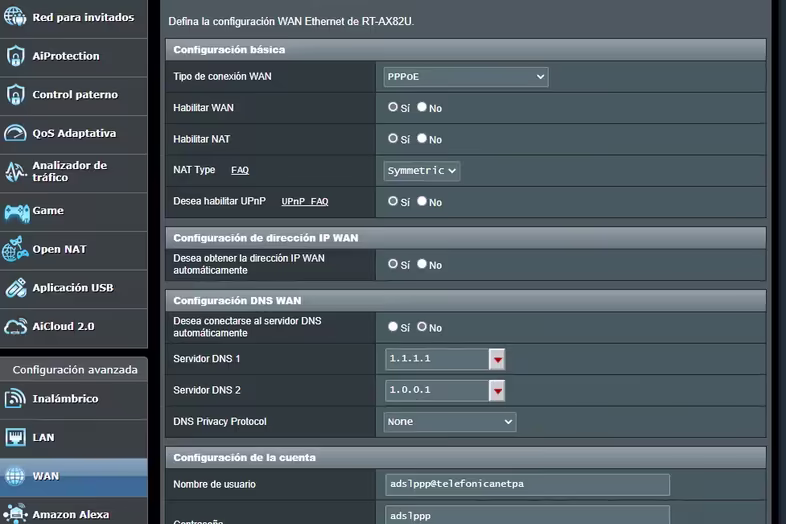Select Amazon Alexa menu item

click(x=74, y=511)
